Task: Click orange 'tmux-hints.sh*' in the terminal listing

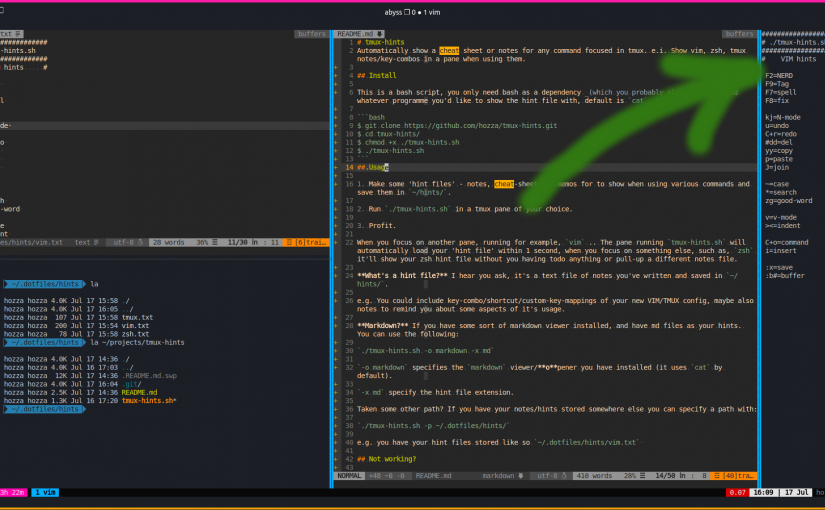Action: [149, 401]
